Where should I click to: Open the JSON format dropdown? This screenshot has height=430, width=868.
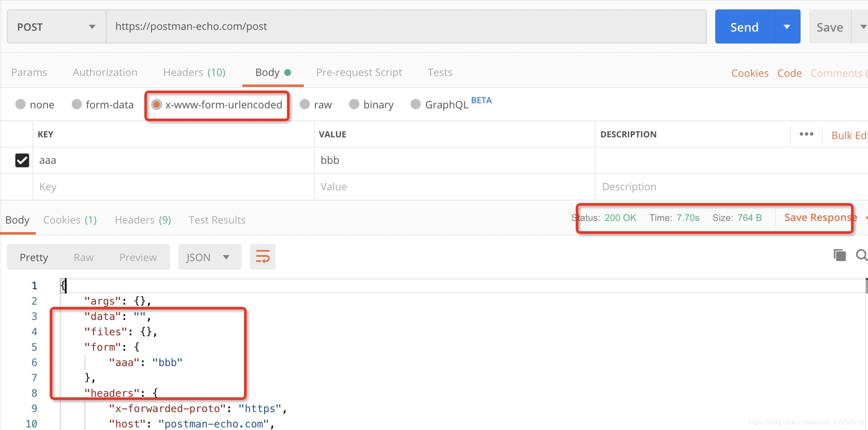point(210,257)
